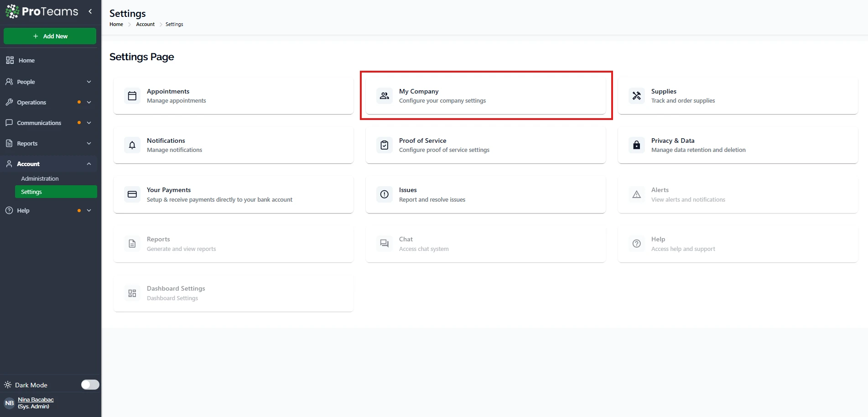Click the Add New button
868x417 pixels.
pyautogui.click(x=50, y=36)
